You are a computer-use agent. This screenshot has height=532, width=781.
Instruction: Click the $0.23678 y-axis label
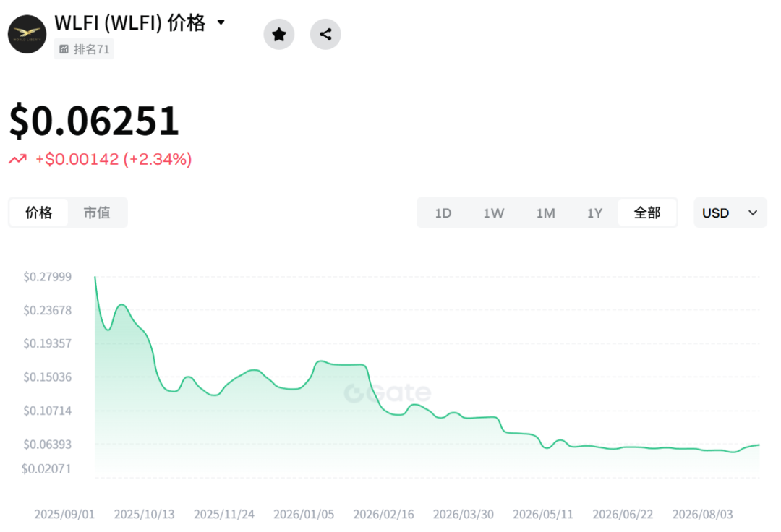coord(47,311)
